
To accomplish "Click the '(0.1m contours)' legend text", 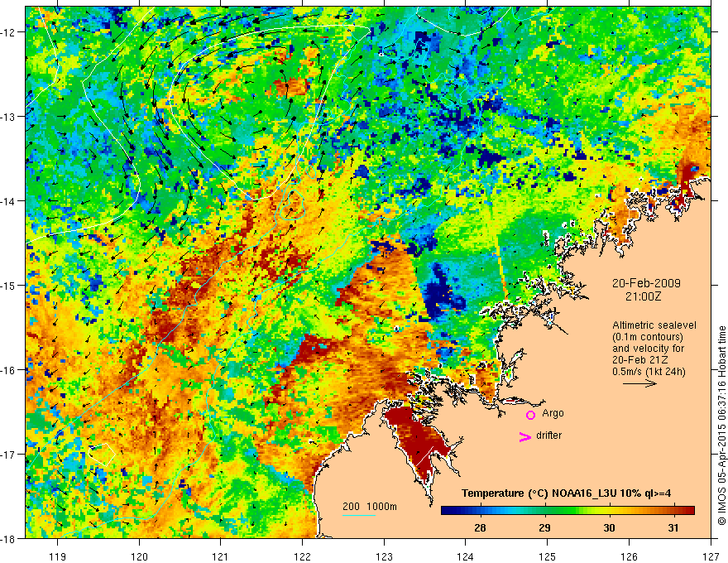I will (x=648, y=337).
